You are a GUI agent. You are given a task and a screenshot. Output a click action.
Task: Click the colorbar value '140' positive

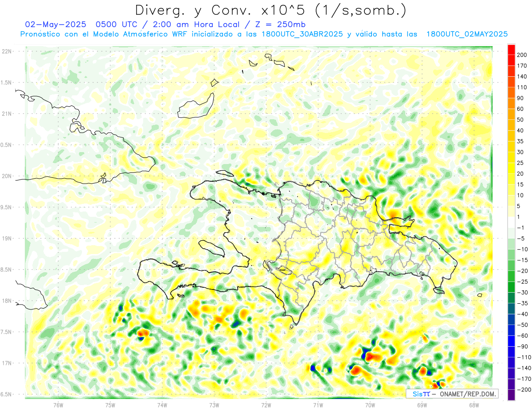[522, 76]
